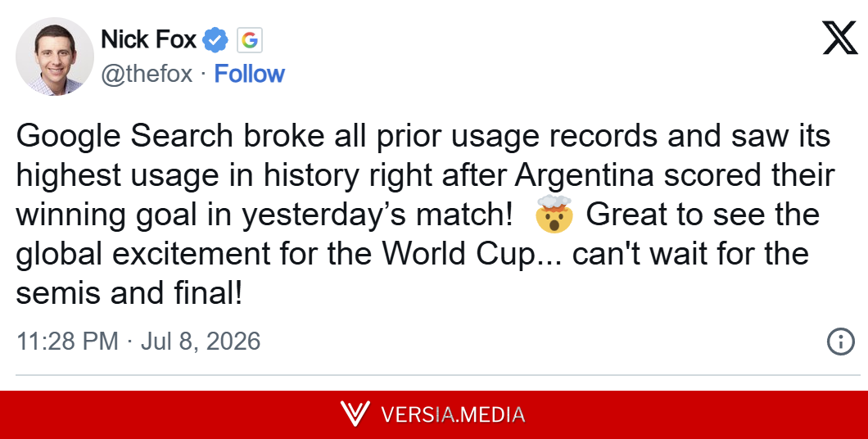The image size is (868, 439).
Task: Open the @thefox handle link
Action: click(x=147, y=75)
